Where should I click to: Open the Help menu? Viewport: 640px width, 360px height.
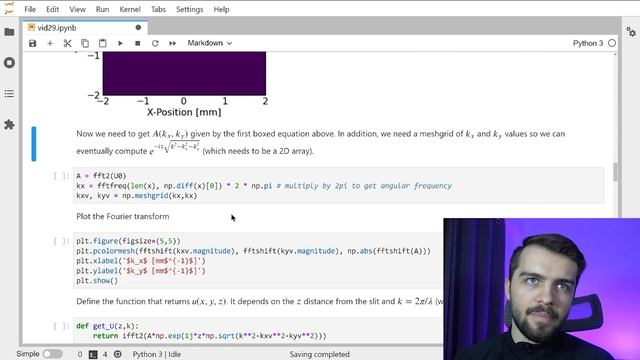pyautogui.click(x=221, y=9)
